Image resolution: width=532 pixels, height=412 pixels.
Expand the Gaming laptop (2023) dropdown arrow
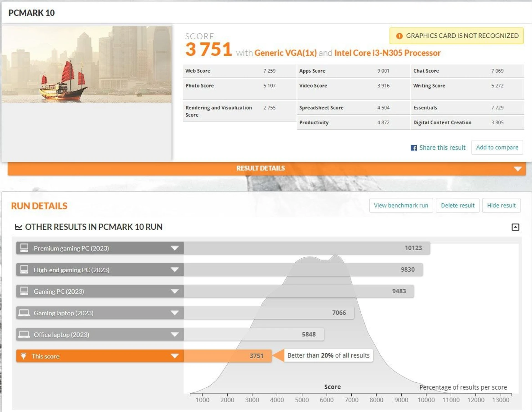pyautogui.click(x=175, y=313)
